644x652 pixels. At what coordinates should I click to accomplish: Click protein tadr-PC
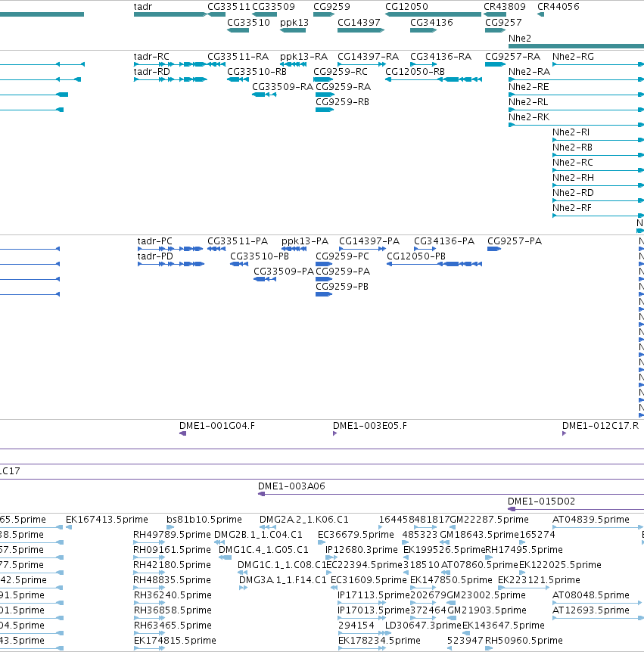point(154,241)
